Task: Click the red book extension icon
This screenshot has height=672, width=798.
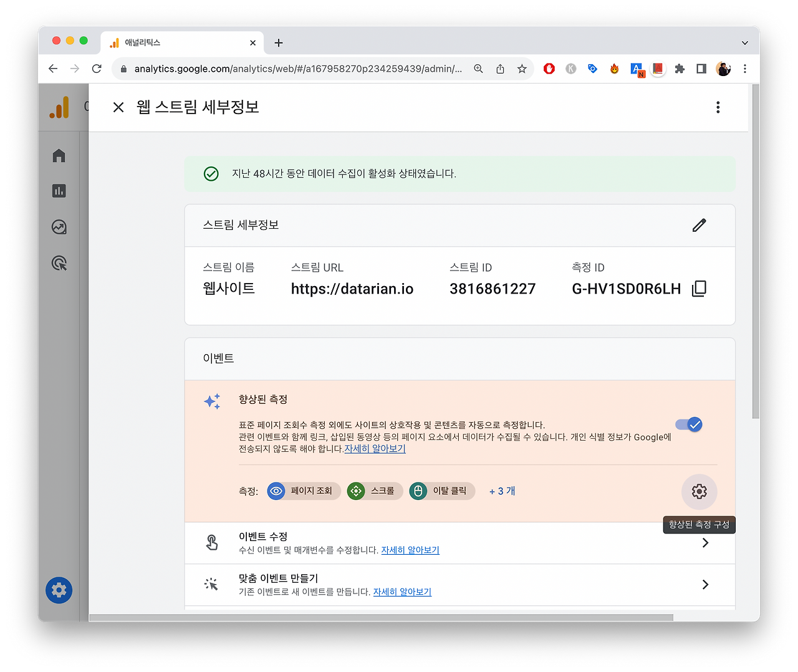Action: 658,69
